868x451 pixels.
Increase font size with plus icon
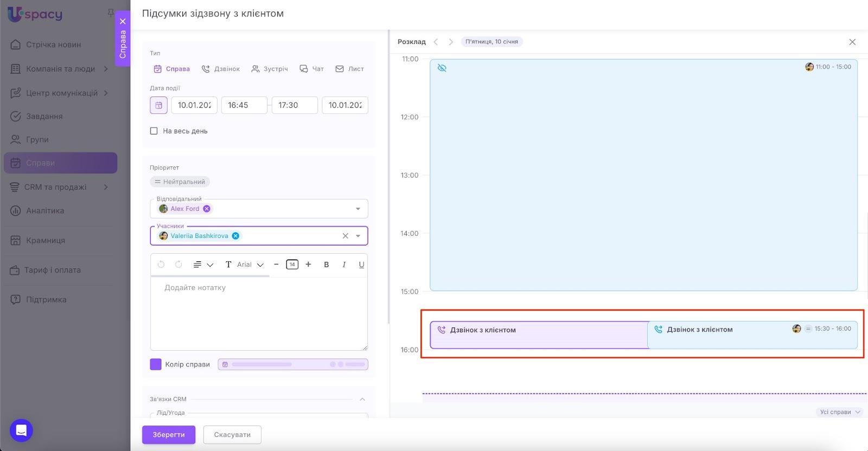point(308,265)
